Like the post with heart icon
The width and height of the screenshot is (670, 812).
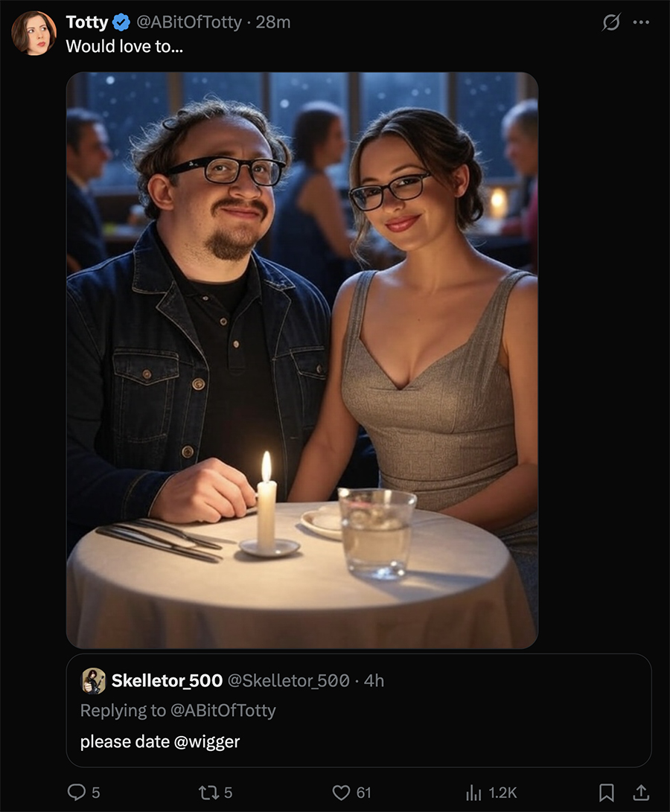341,793
